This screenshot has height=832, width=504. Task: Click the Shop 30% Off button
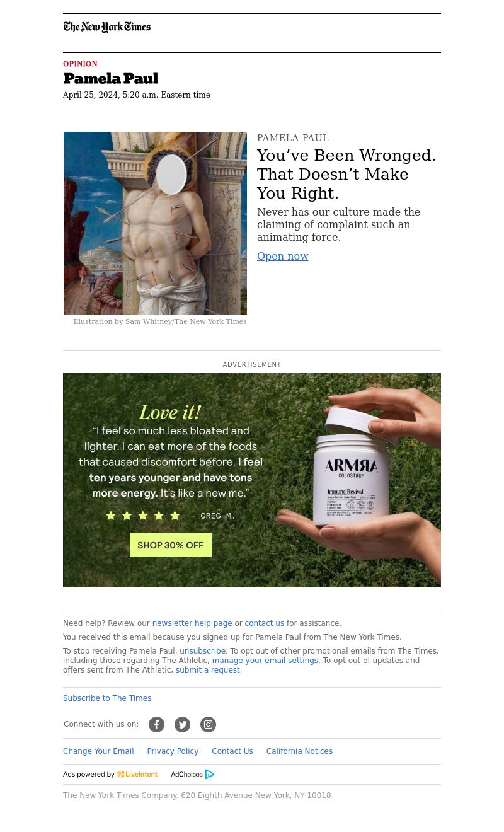tap(171, 545)
